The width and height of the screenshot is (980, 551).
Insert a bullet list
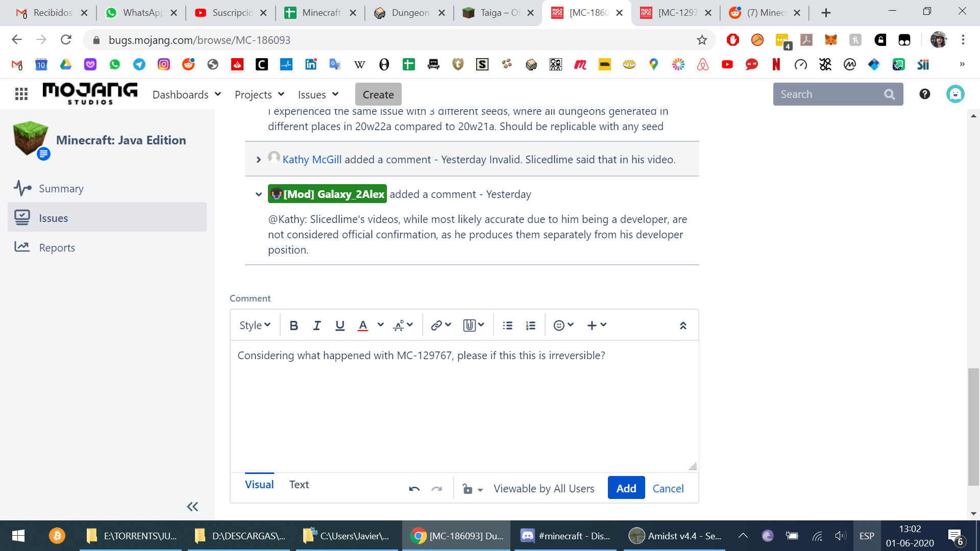coord(507,325)
